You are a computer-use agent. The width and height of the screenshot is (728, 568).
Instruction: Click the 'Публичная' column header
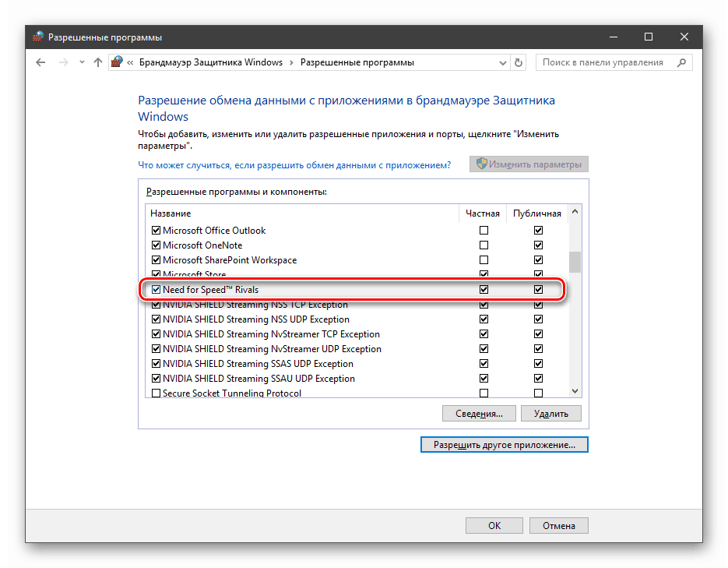coord(537,213)
